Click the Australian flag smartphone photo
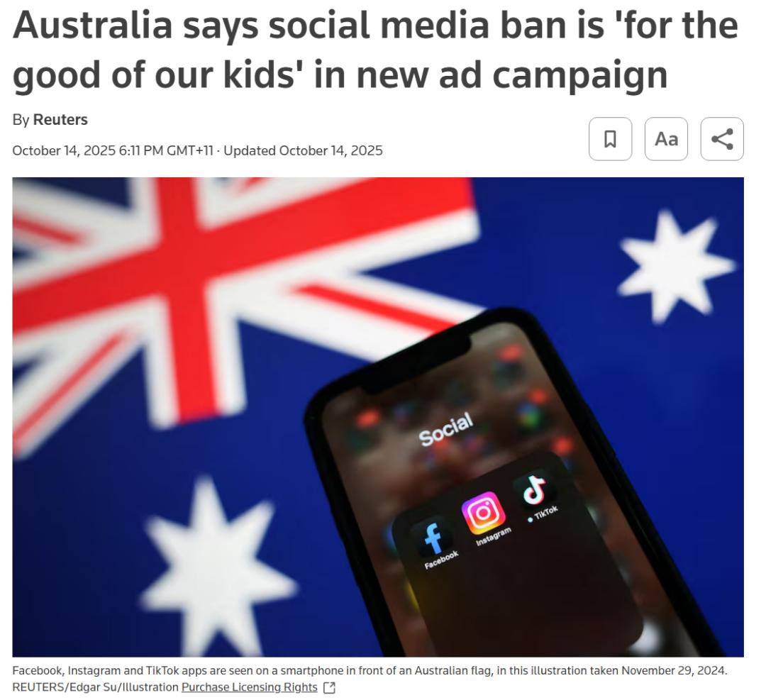This screenshot has width=766, height=700. (x=378, y=417)
